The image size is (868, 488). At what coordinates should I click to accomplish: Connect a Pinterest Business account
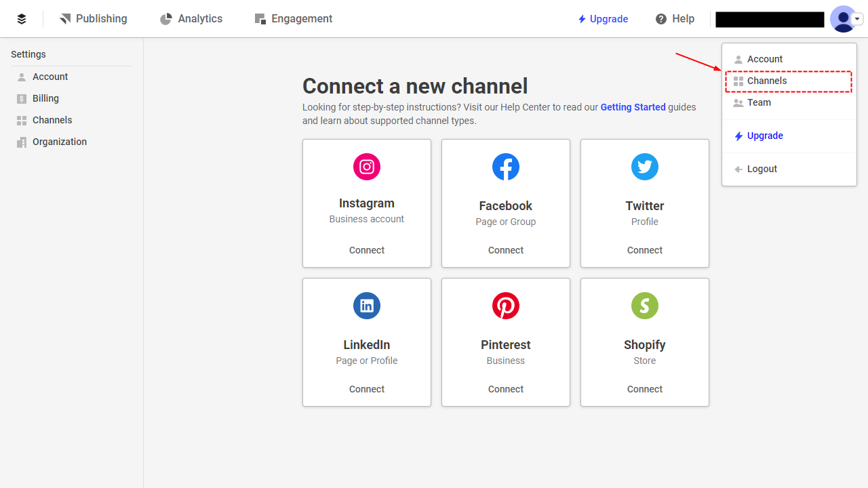pos(506,389)
